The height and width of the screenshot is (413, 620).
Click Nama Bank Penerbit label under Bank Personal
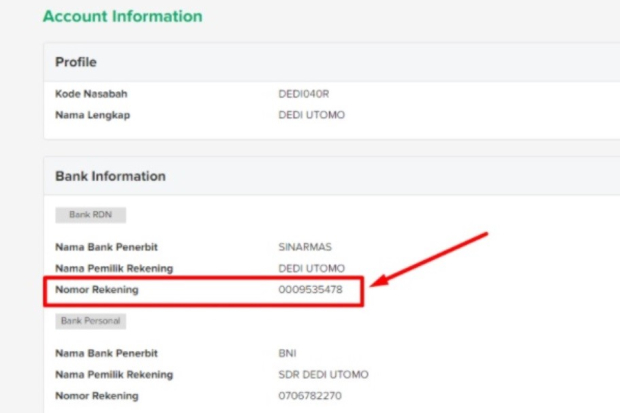pyautogui.click(x=107, y=353)
